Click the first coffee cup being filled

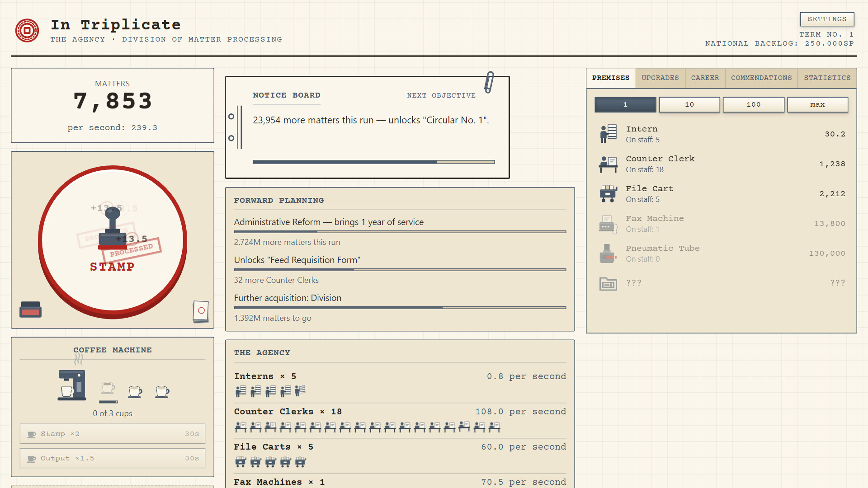click(x=108, y=388)
